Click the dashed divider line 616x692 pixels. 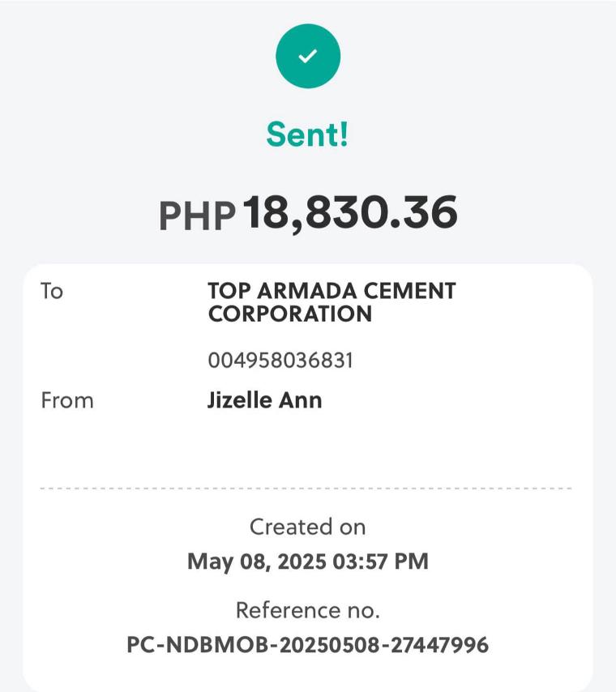pyautogui.click(x=306, y=489)
